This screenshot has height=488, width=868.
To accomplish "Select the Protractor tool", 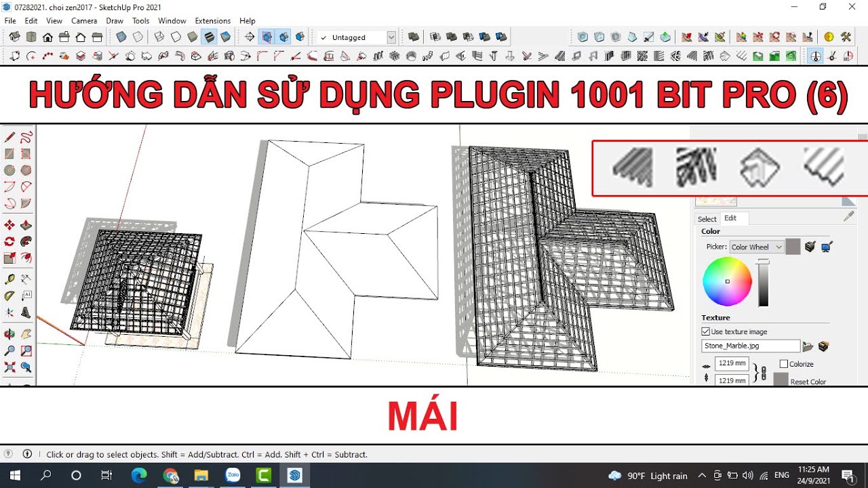I will click(9, 296).
